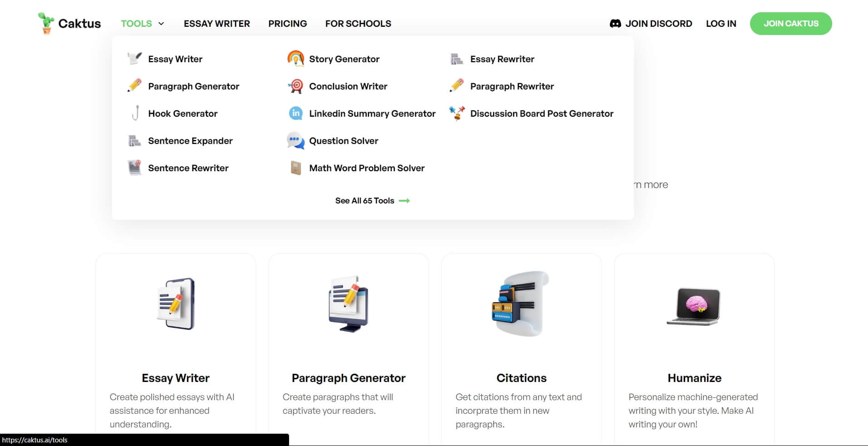
Task: Click the Humanize card laptop brain illustration
Action: pyautogui.click(x=694, y=306)
